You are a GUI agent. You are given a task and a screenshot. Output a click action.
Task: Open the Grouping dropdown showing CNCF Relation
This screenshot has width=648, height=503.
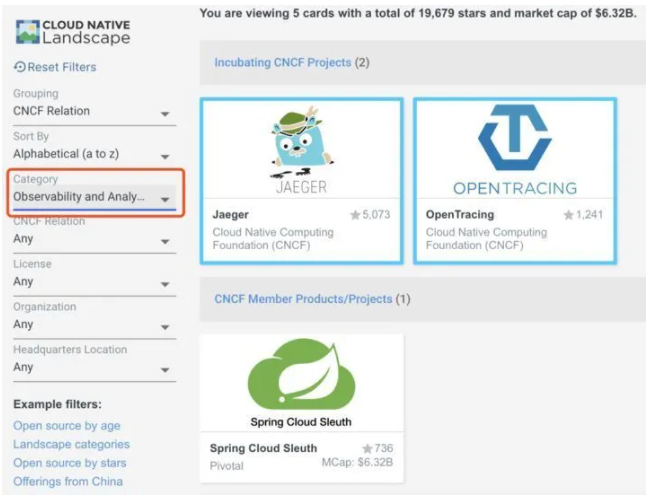tap(94, 111)
